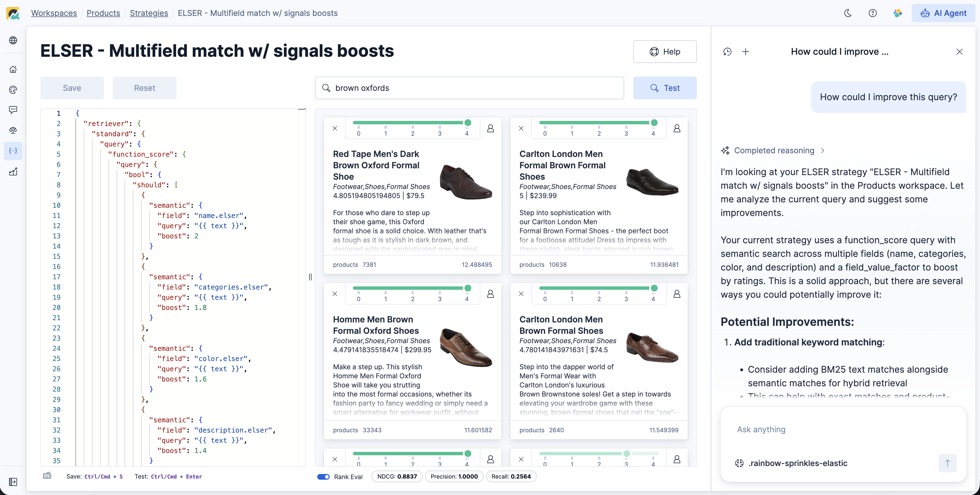Navigate to Products breadcrumb
Screen dimensions: 980x495
(x=103, y=13)
